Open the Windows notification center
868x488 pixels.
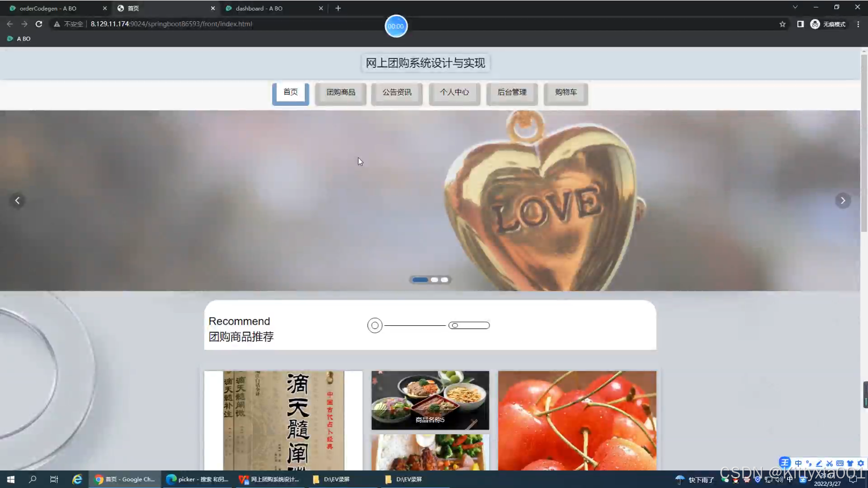[854, 479]
